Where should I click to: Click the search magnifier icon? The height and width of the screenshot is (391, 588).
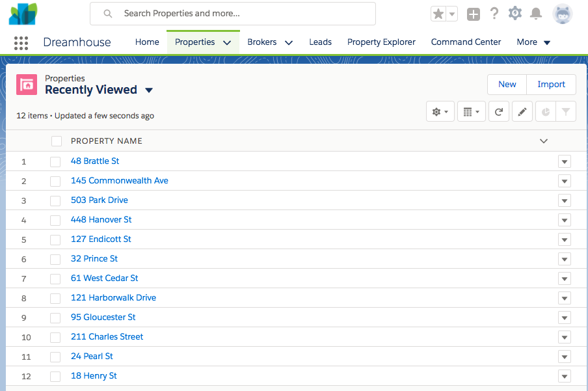click(x=107, y=14)
